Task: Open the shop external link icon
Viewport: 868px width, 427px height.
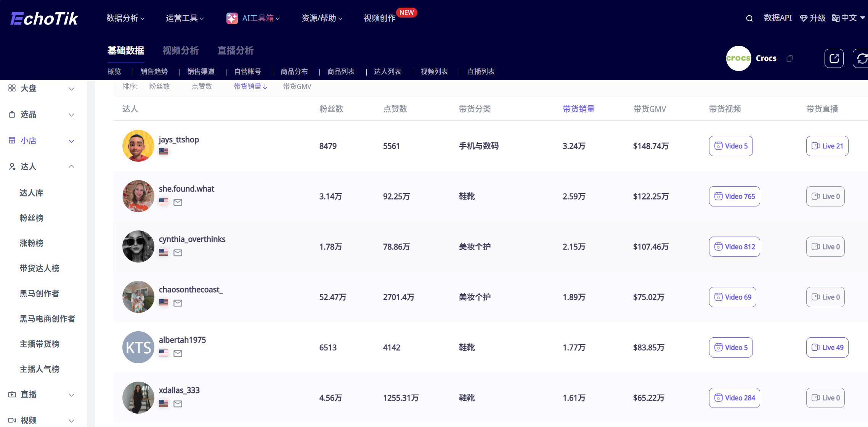Action: pos(834,58)
